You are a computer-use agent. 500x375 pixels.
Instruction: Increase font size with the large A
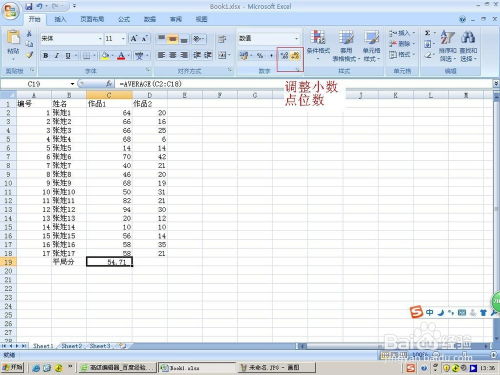point(134,39)
